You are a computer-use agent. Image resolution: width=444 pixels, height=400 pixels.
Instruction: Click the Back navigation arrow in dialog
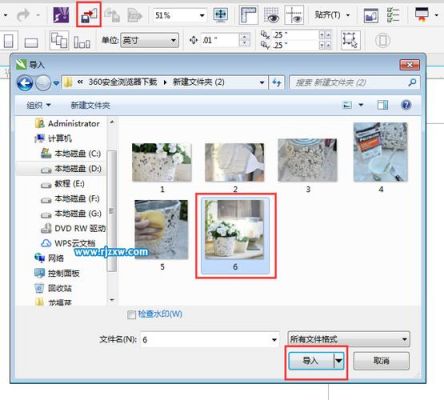25,83
